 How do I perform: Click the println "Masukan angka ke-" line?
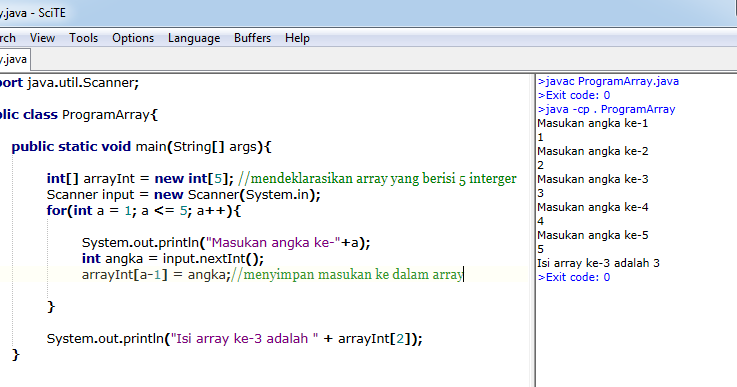[x=226, y=243]
